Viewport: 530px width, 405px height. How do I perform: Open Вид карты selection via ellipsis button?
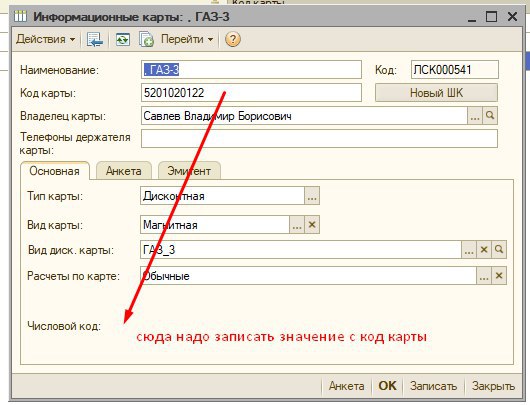point(297,225)
